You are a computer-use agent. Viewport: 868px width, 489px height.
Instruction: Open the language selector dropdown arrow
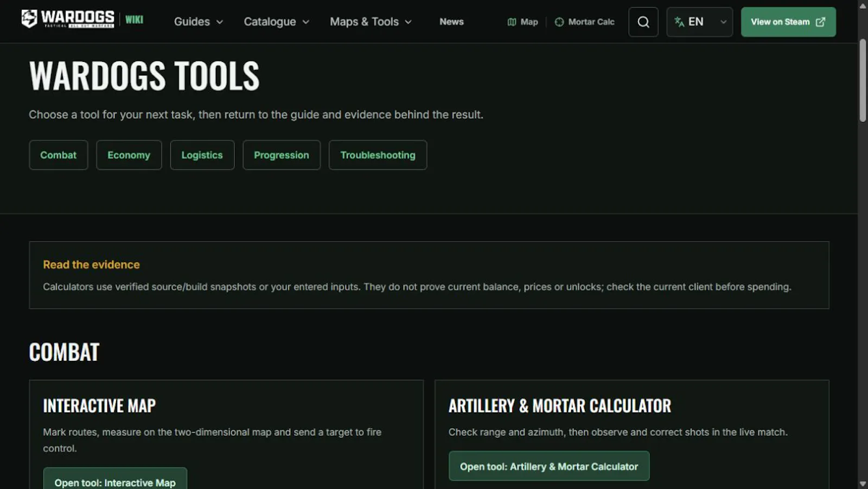click(723, 22)
